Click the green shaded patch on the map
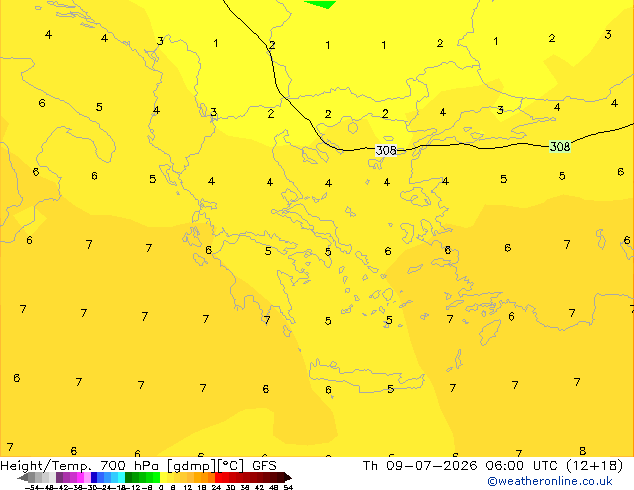The height and width of the screenshot is (490, 634). coord(320,4)
